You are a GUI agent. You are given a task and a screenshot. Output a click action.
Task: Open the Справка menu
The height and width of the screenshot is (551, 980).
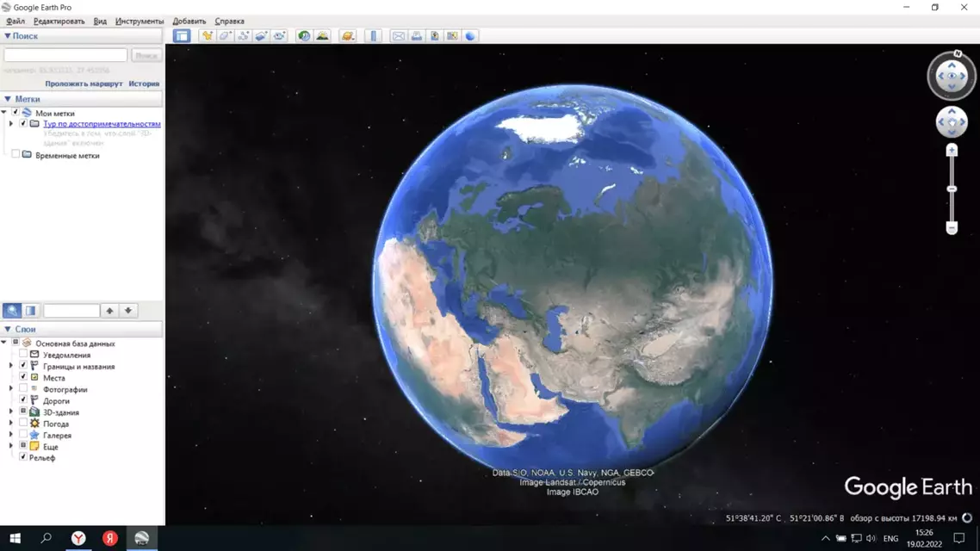[229, 22]
